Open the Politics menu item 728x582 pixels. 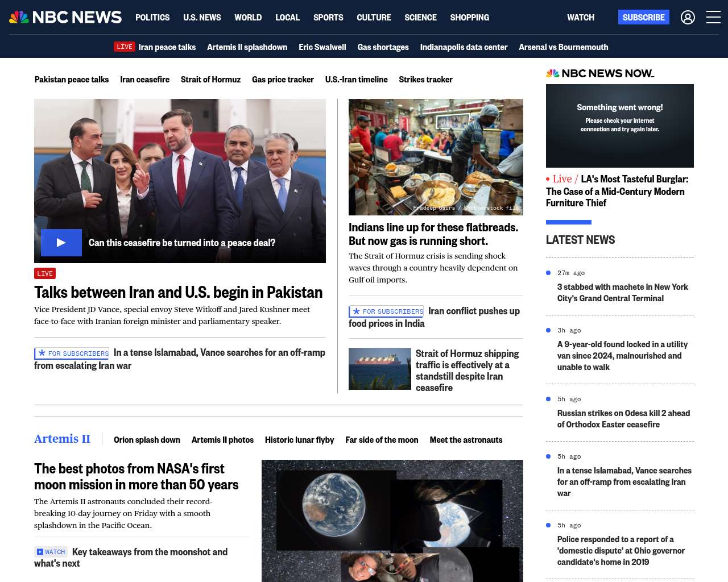point(152,18)
